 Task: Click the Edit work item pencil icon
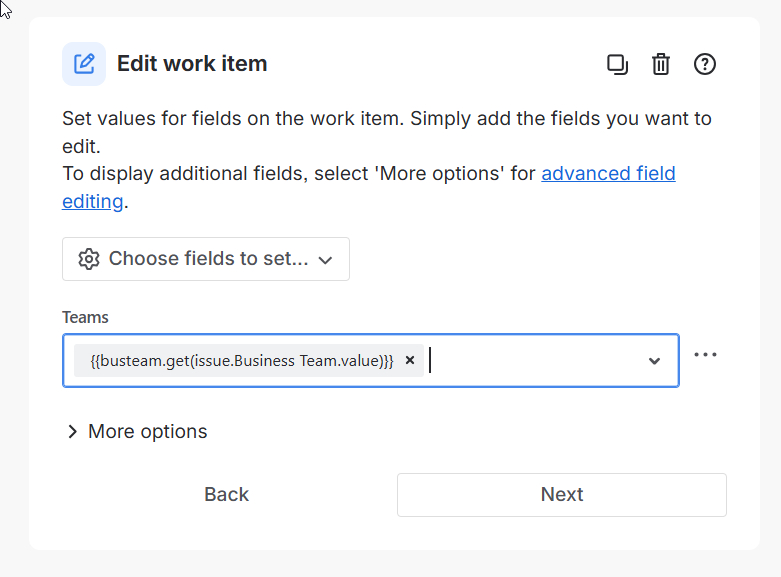(x=84, y=64)
